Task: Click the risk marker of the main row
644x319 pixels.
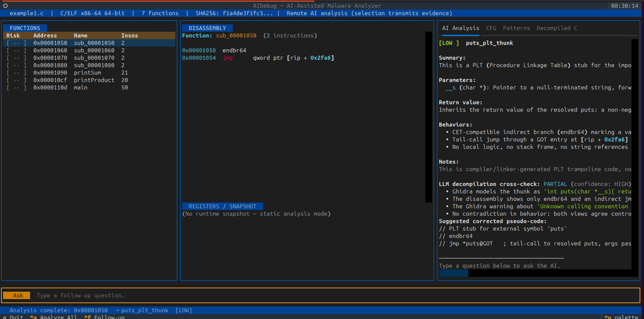Action: pos(16,87)
